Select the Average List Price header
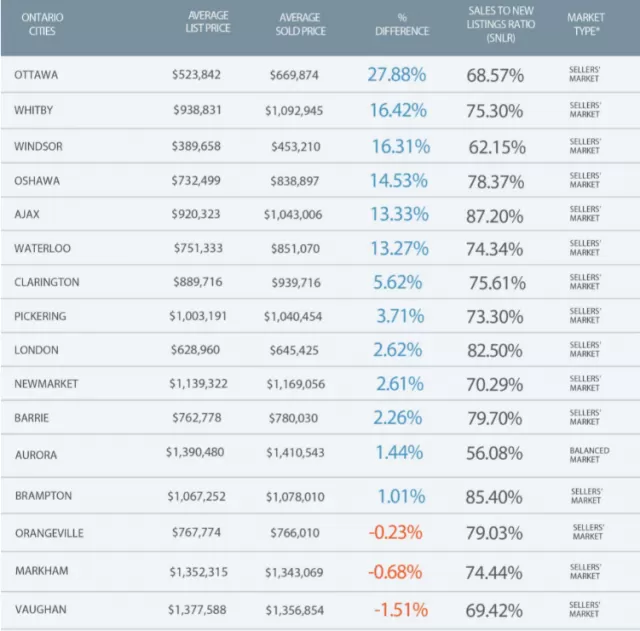The image size is (640, 631). (208, 22)
